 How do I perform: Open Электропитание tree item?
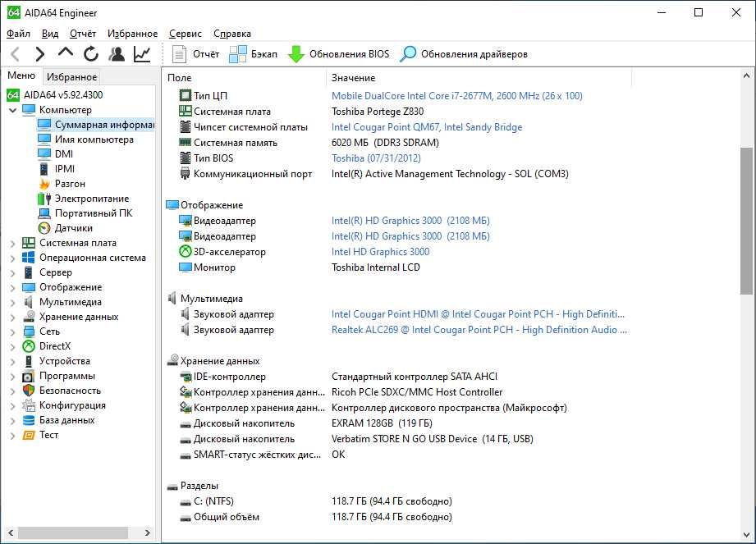92,199
